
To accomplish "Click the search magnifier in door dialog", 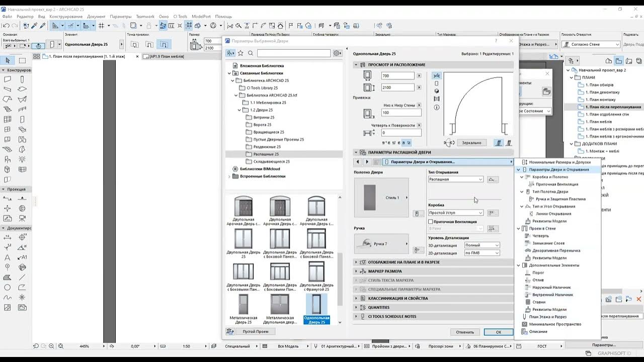I will coord(251,53).
